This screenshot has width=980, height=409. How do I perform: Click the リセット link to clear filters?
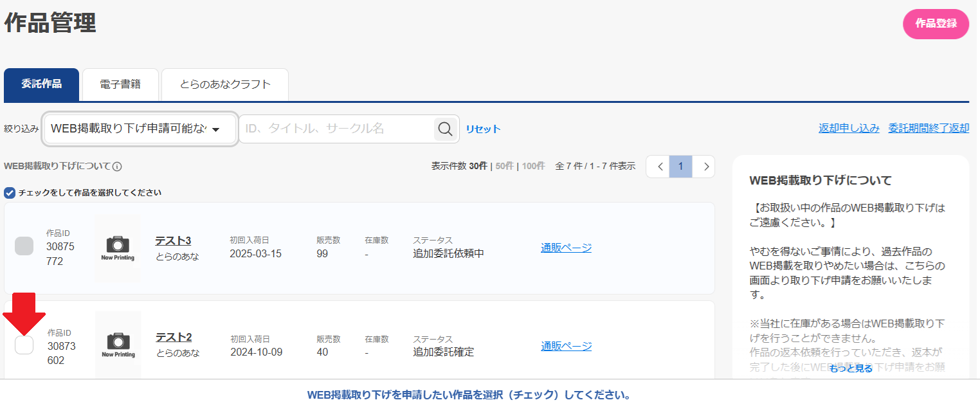click(x=482, y=129)
